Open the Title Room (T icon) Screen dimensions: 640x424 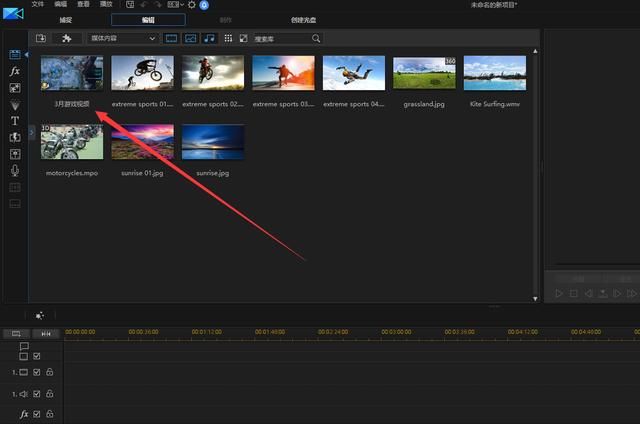15,121
